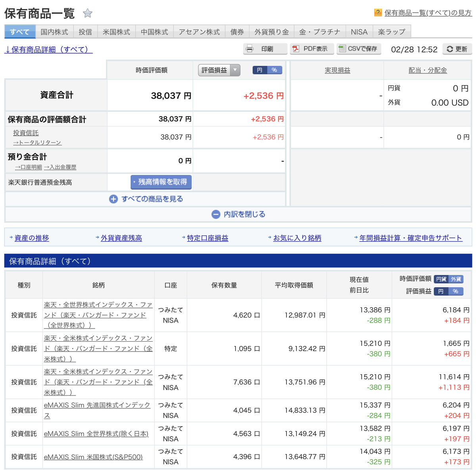The width and height of the screenshot is (476, 473).
Task: Click the 02/28 12:52 timestamp
Action: (x=414, y=50)
